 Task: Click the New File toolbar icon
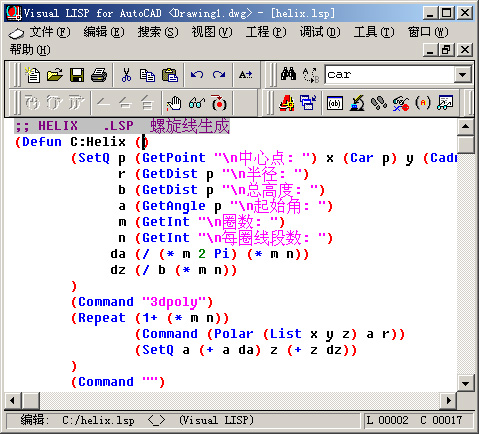(x=33, y=75)
